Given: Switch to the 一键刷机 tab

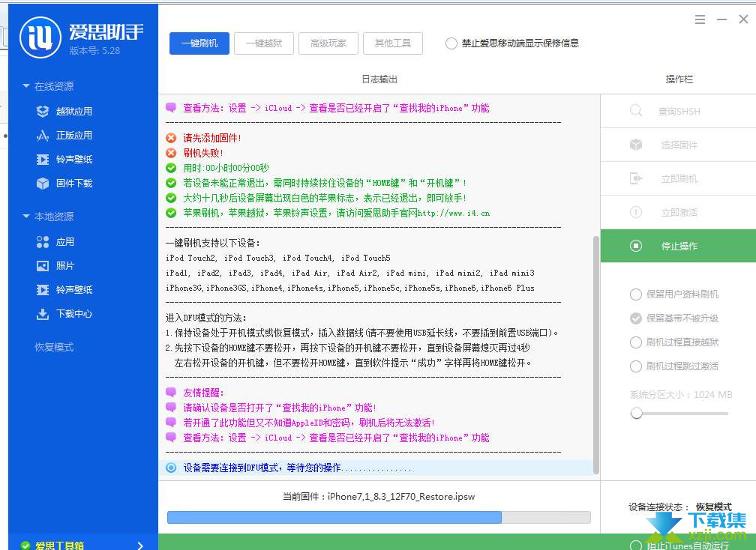Looking at the screenshot, I should [199, 43].
